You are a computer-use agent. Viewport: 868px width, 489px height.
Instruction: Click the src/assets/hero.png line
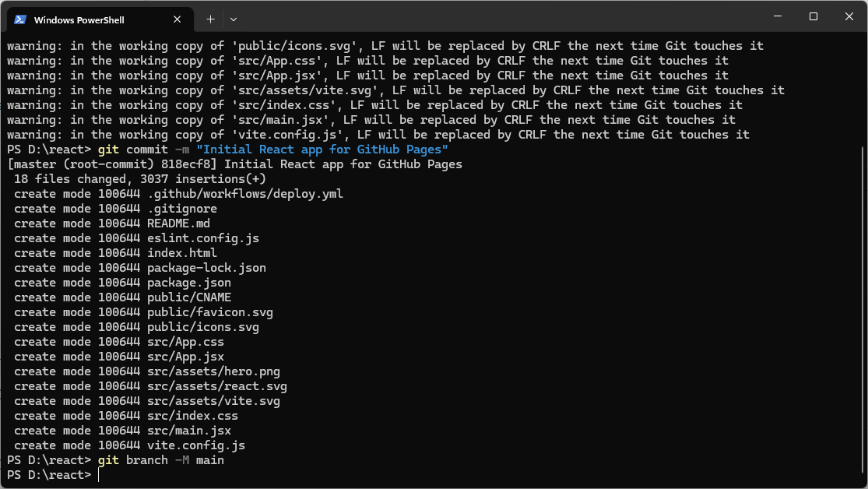point(147,371)
